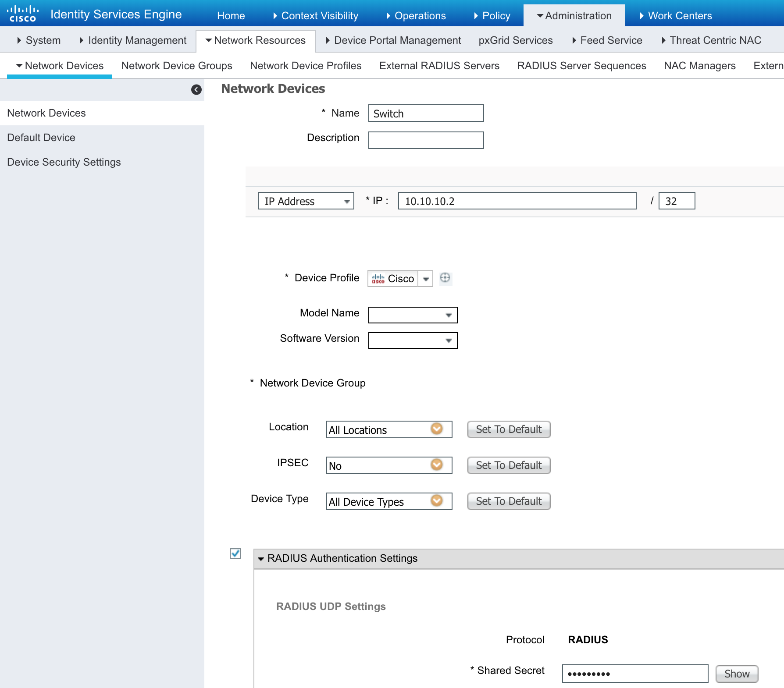Open the Software Version dropdown
The height and width of the screenshot is (688, 784).
413,340
